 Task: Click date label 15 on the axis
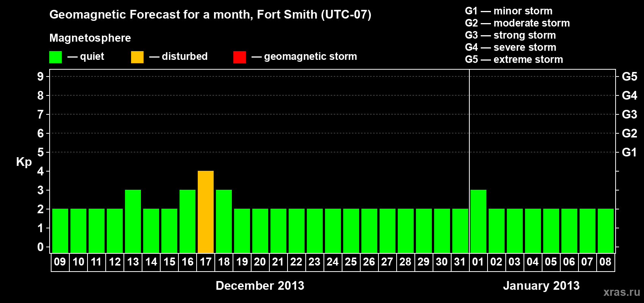click(x=169, y=262)
